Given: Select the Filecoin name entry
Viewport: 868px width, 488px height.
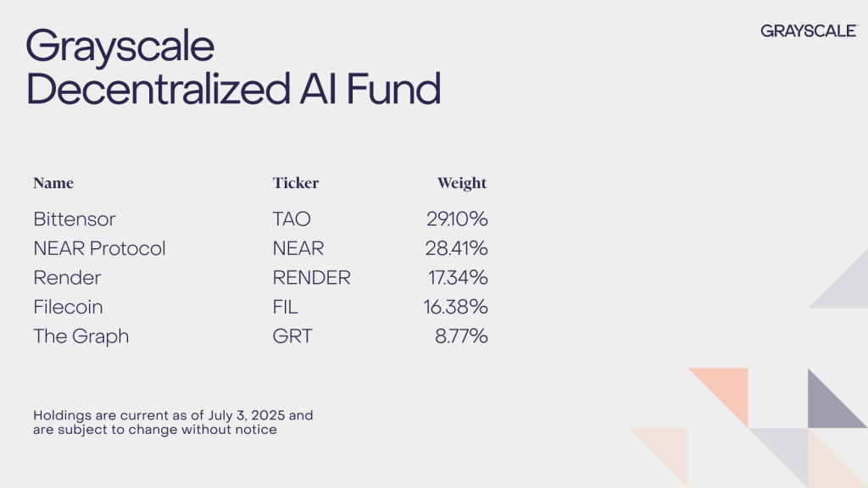Looking at the screenshot, I should pos(68,307).
